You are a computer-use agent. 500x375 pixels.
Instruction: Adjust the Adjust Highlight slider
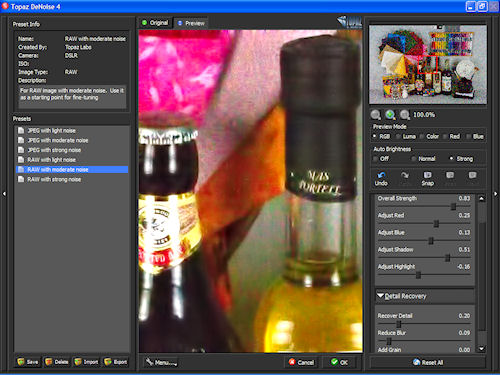(418, 275)
